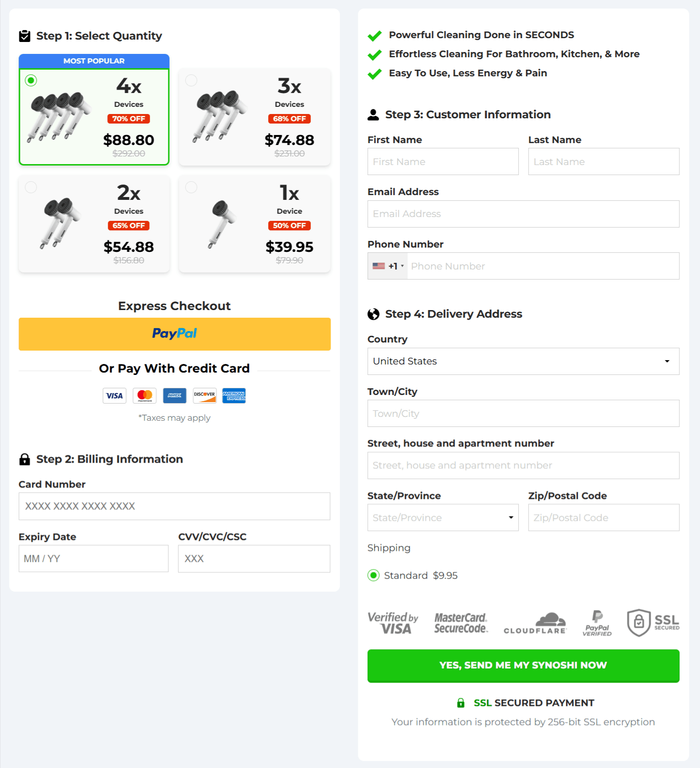The width and height of the screenshot is (700, 768).
Task: Click the Verified by Visa badge
Action: pyautogui.click(x=393, y=623)
